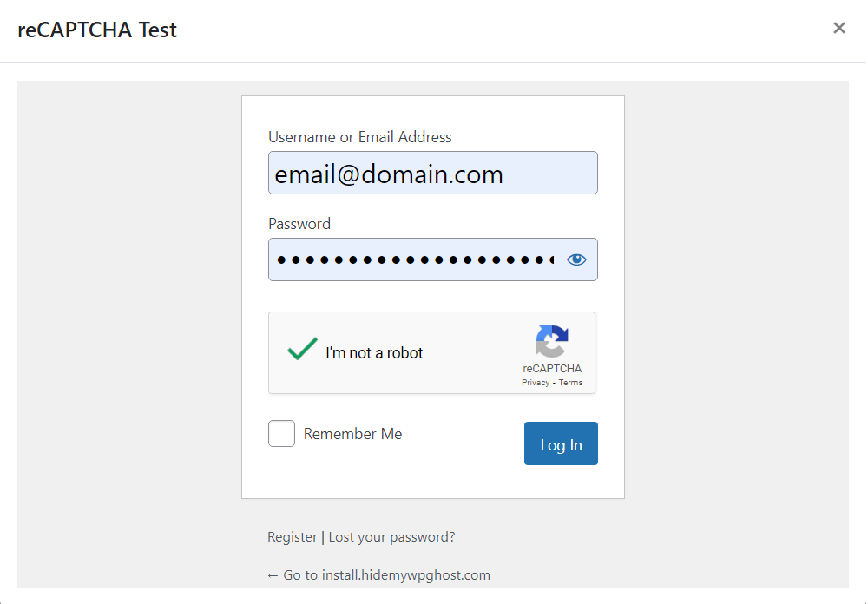This screenshot has height=604, width=868.
Task: Click the reCAPTCHA text under the logo
Action: tap(552, 369)
